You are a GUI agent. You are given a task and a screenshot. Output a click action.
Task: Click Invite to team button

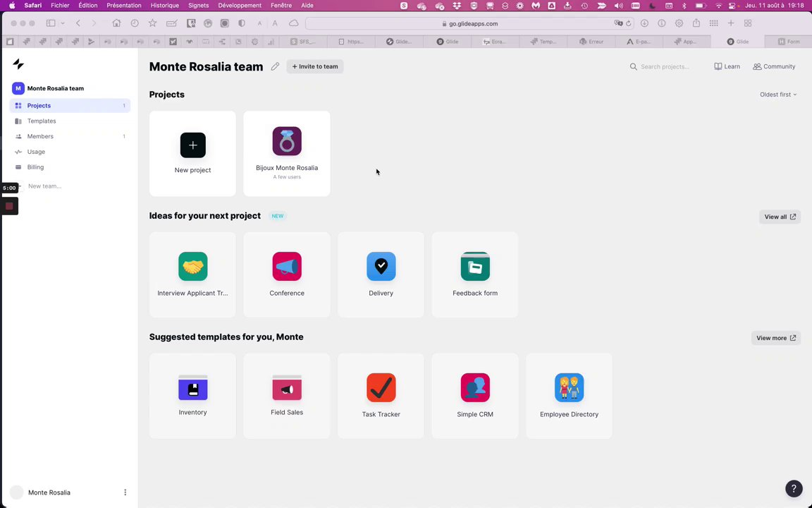pos(315,66)
